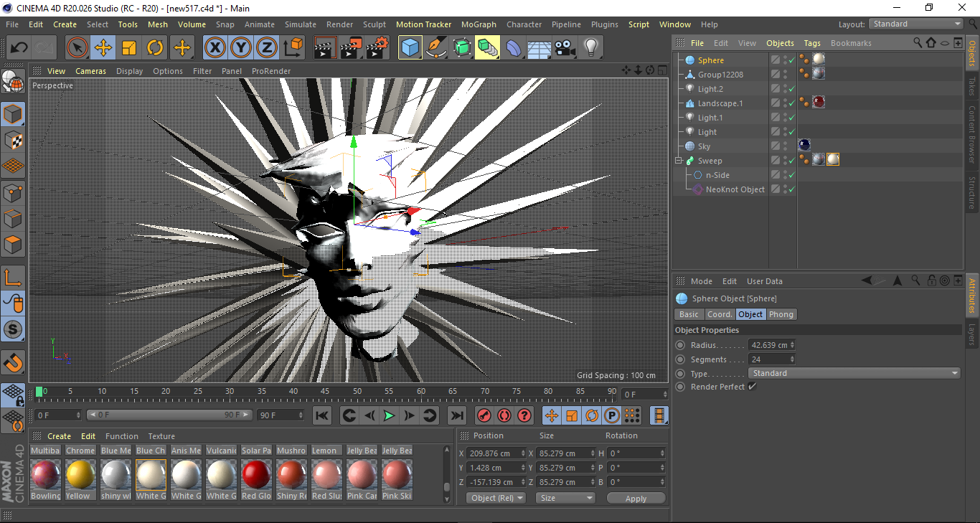This screenshot has height=523, width=980.
Task: Click the Record Active Objects key button
Action: point(484,415)
